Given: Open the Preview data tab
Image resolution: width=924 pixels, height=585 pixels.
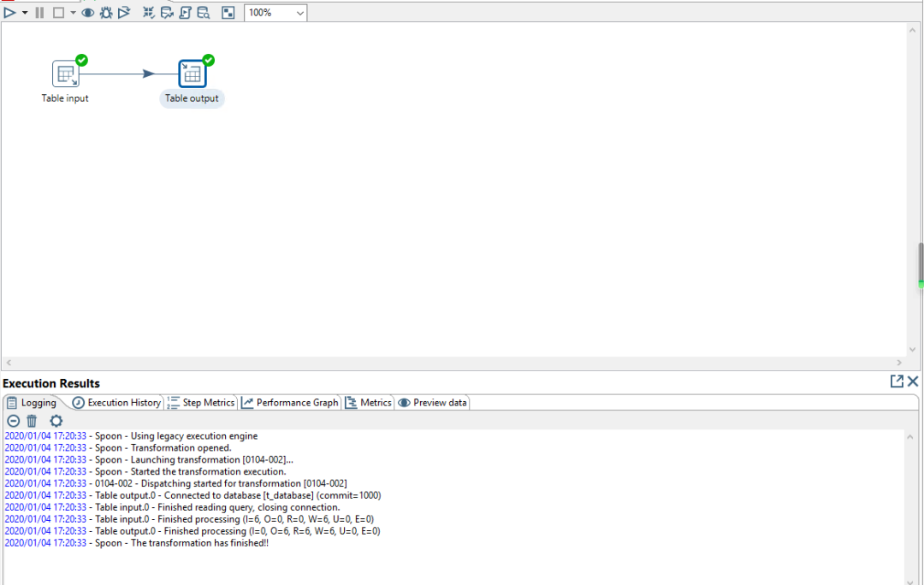Looking at the screenshot, I should 433,403.
